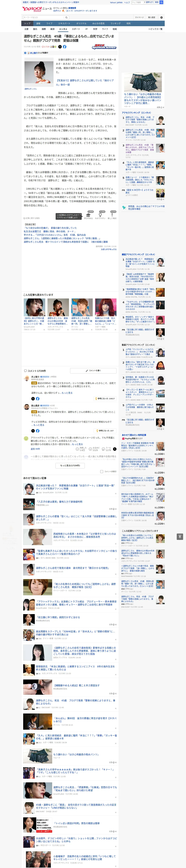Click the スポニチアネックス source link below article
Screen dimensions: 186x868
tap(109, 249)
